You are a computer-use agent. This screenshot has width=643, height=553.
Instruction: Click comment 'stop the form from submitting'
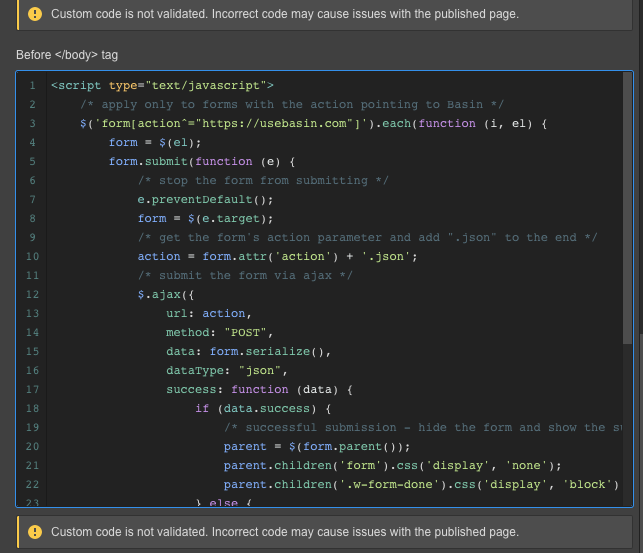coord(263,180)
